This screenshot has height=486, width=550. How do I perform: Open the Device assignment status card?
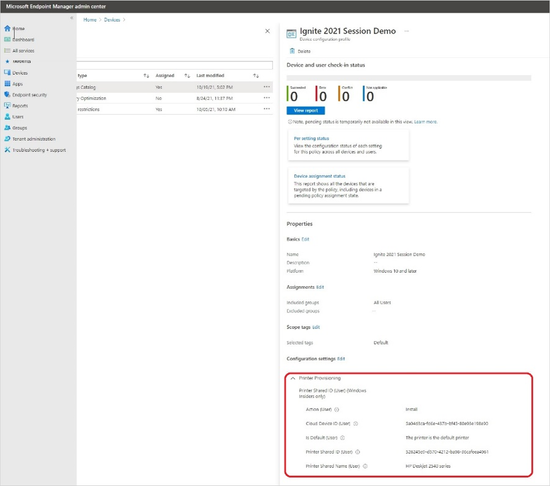point(348,185)
